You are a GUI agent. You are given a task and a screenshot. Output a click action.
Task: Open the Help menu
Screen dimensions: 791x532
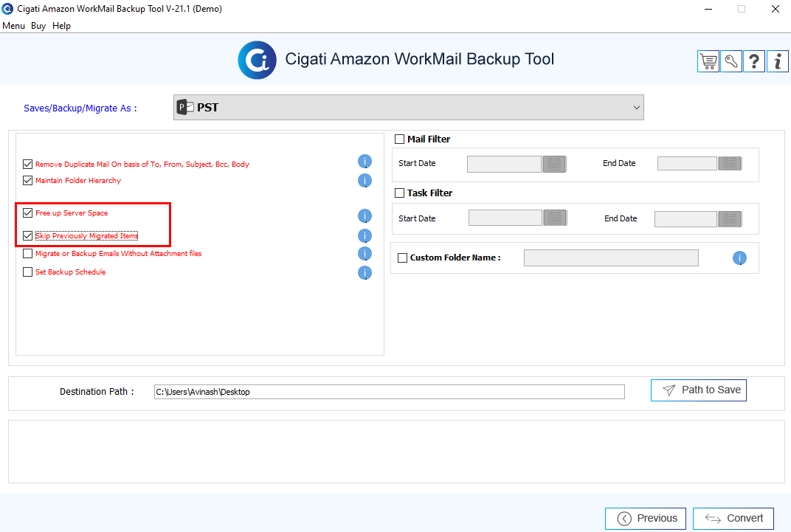61,26
